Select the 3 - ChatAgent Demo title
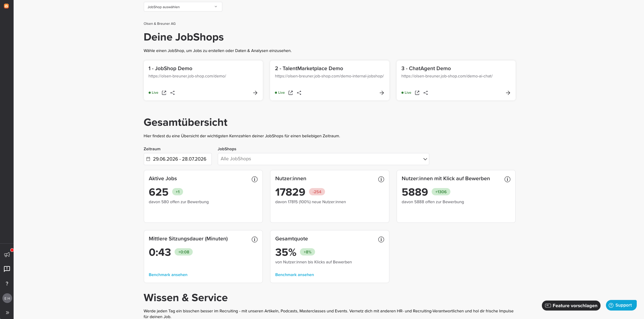Screen dimensions: 644x319 point(426,68)
